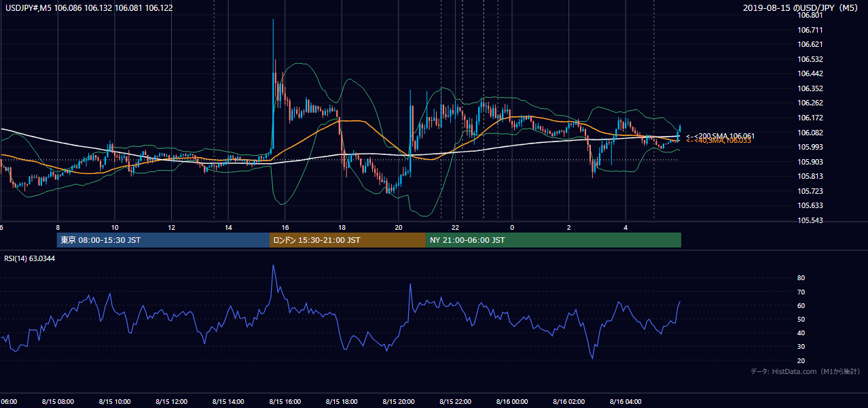Click price axis value 106.172
This screenshot has height=408, width=868.
click(811, 118)
